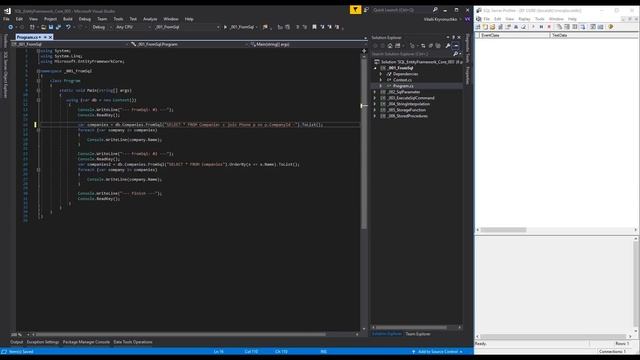Click the yellow arrow icon at Profiler toolbar end
Screen dimensions: 640x360
pos(611,27)
